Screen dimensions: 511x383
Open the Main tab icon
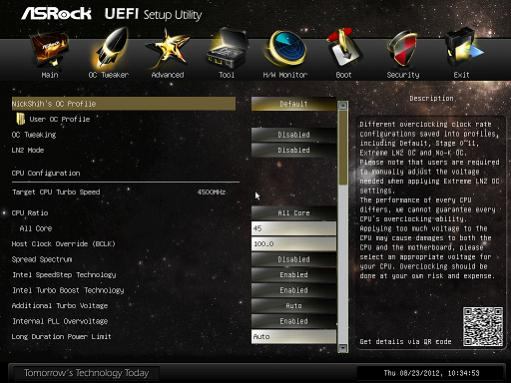pyautogui.click(x=50, y=49)
